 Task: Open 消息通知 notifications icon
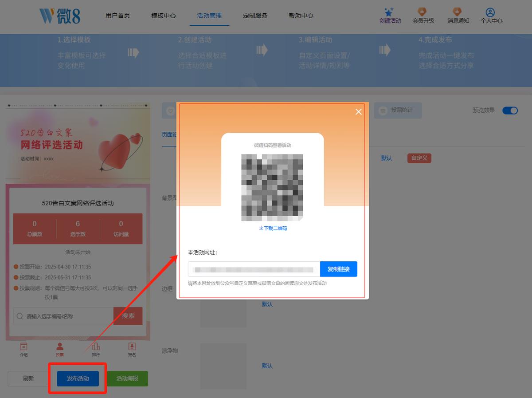coord(457,12)
